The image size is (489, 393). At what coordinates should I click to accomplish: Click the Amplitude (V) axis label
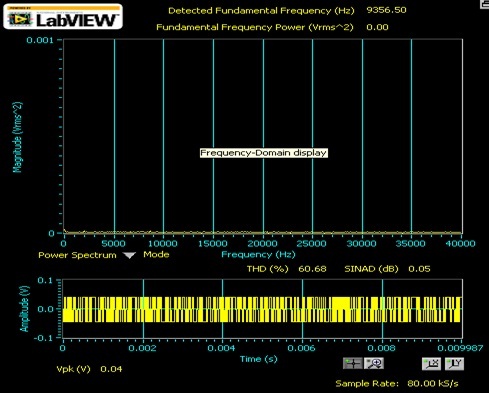click(x=24, y=309)
